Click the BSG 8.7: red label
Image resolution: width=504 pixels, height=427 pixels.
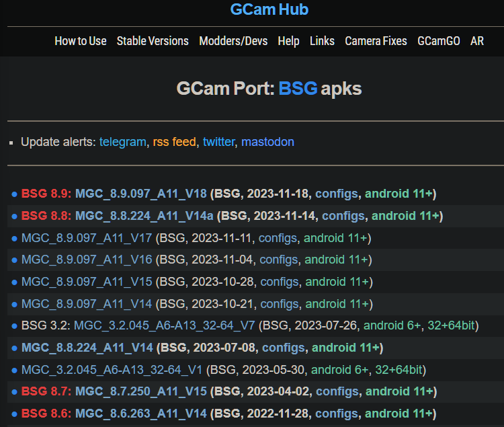[46, 391]
